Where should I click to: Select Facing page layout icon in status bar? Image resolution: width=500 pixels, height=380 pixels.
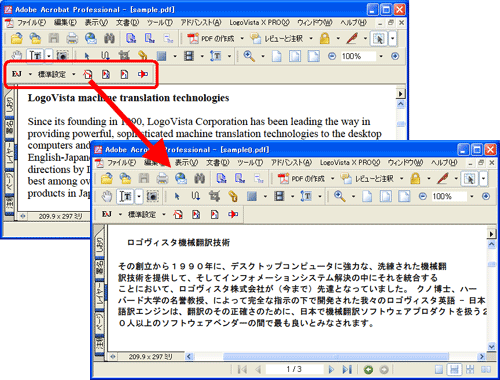[486, 369]
